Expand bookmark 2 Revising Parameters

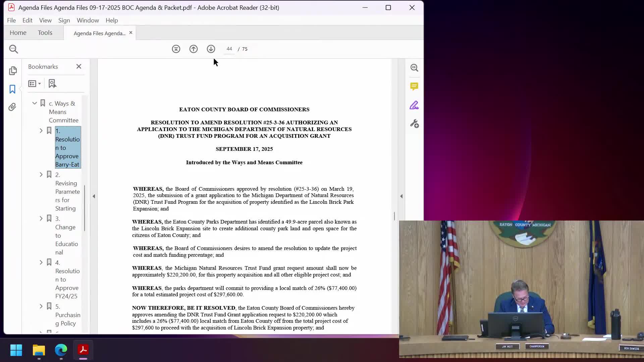tap(41, 175)
